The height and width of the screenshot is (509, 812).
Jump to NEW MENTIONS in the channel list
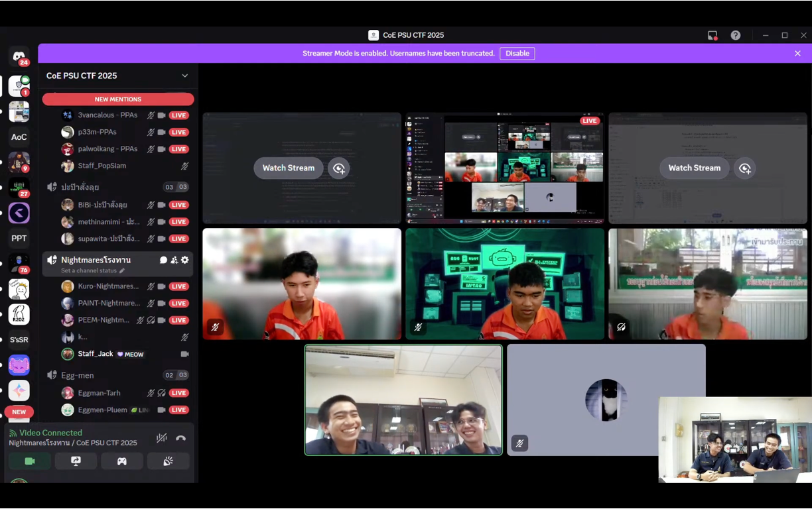click(118, 99)
